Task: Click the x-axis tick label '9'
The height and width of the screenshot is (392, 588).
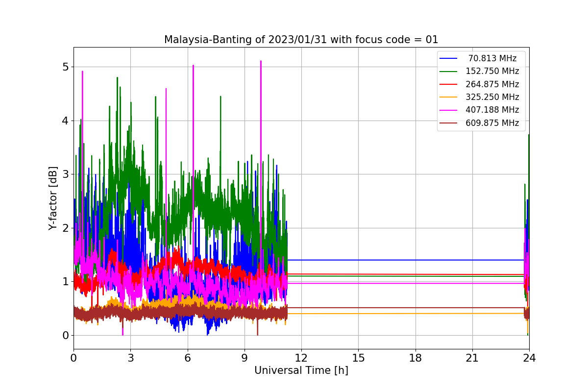Action: (244, 358)
